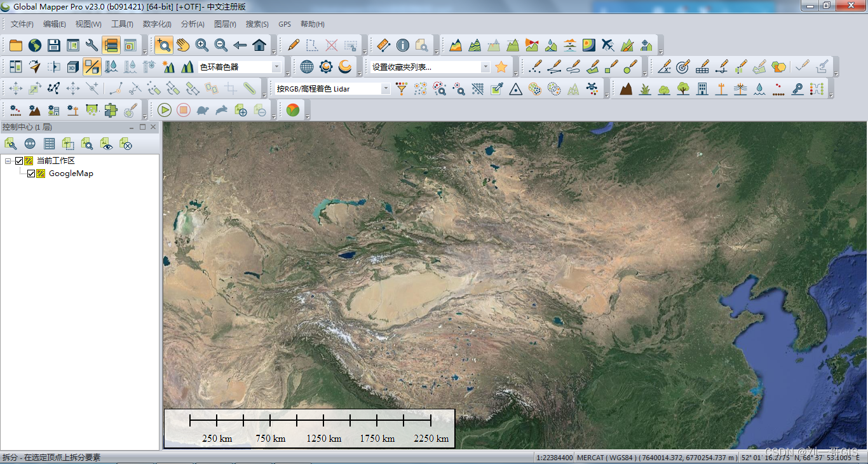This screenshot has width=868, height=464.
Task: Click the map scale bar showing 250 km
Action: [x=310, y=428]
